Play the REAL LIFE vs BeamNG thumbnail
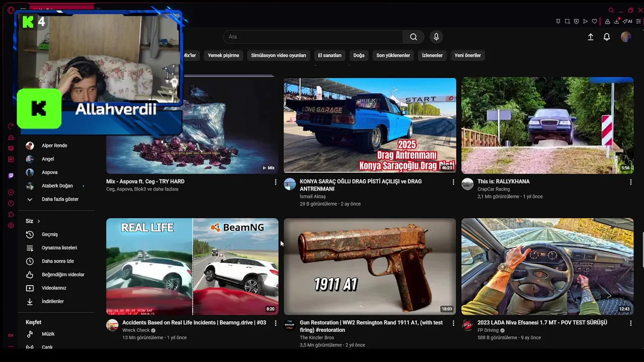Screen dimensions: 644x362 (192, 266)
